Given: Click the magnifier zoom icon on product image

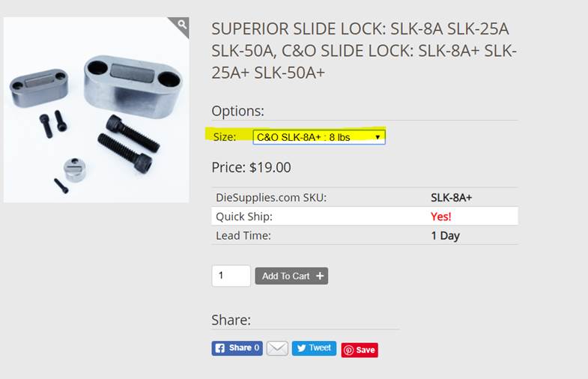Looking at the screenshot, I should 182,26.
